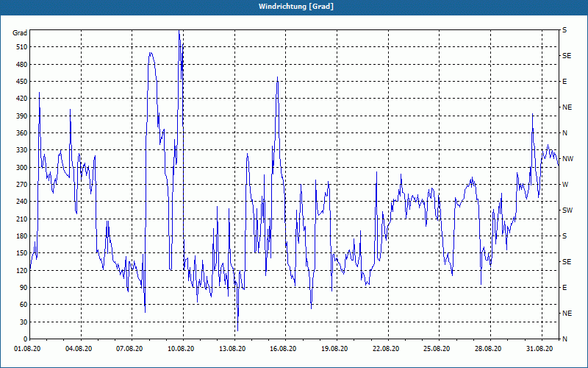Viewport: 588px width, 368px height.
Task: Select the y-axis value 510
Action: click(x=22, y=47)
